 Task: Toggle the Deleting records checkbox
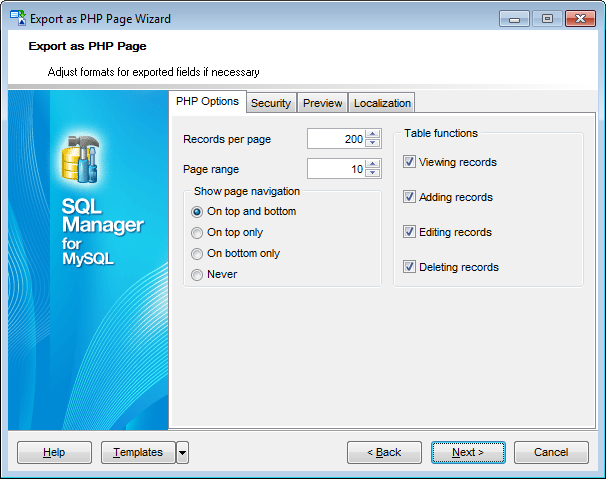(409, 267)
